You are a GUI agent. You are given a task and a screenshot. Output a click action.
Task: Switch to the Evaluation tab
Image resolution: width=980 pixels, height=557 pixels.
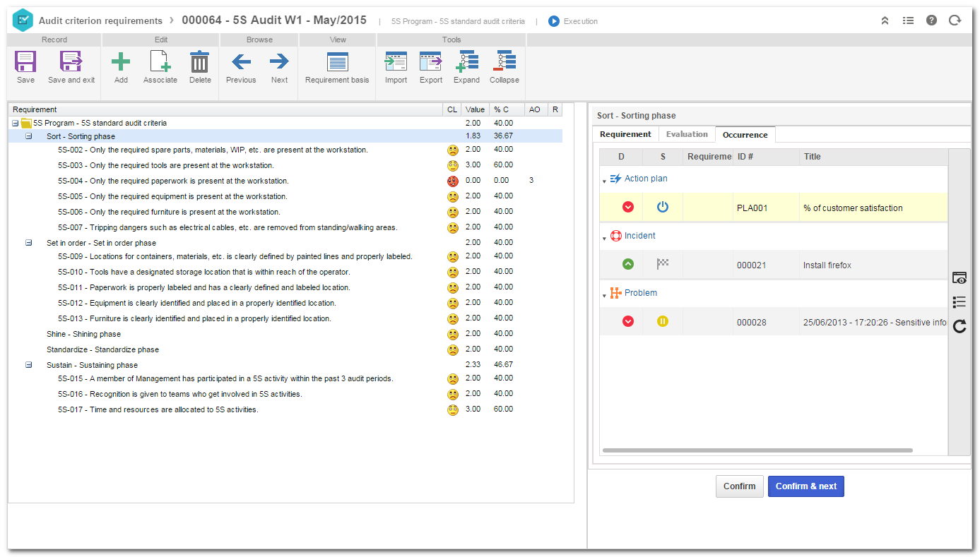687,134
